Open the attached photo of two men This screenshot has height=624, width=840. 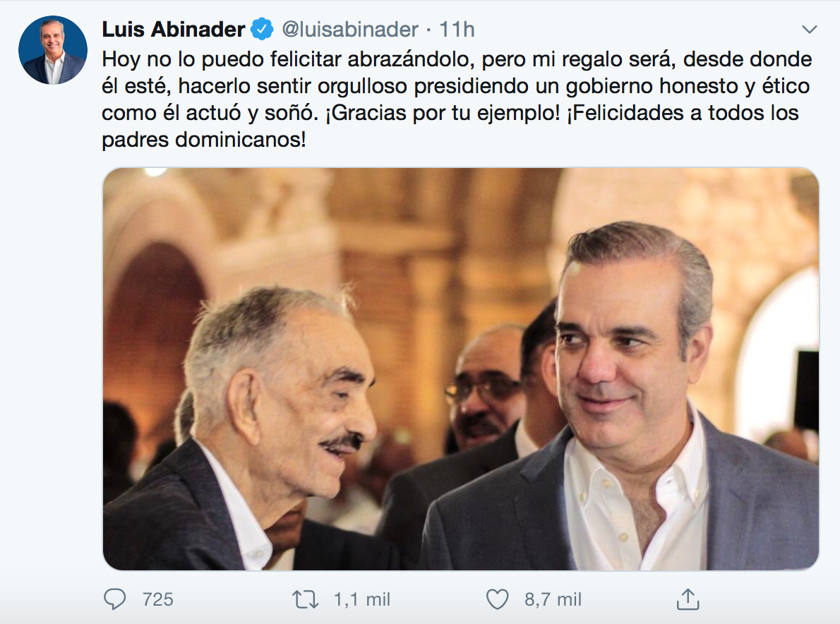[x=461, y=369]
